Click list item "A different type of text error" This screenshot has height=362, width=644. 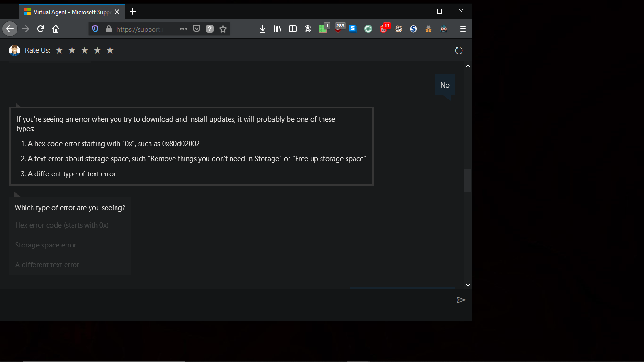click(68, 174)
